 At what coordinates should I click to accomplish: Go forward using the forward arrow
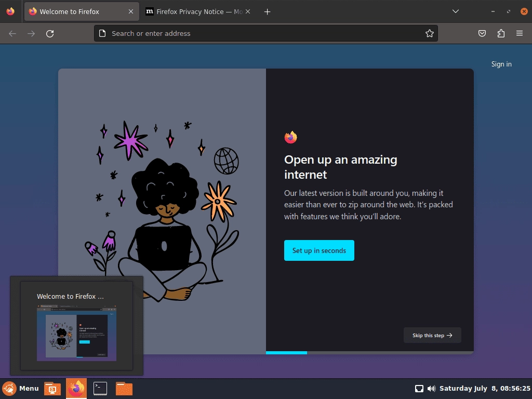coord(31,33)
